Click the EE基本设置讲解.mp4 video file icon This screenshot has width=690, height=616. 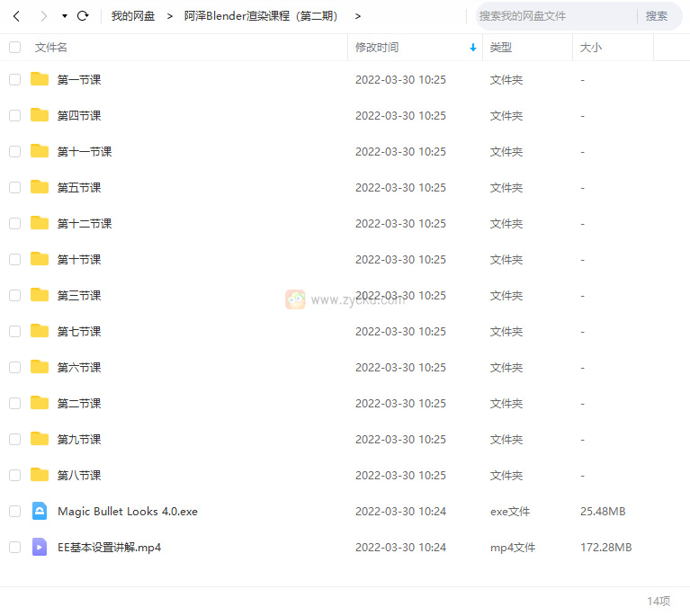[40, 547]
